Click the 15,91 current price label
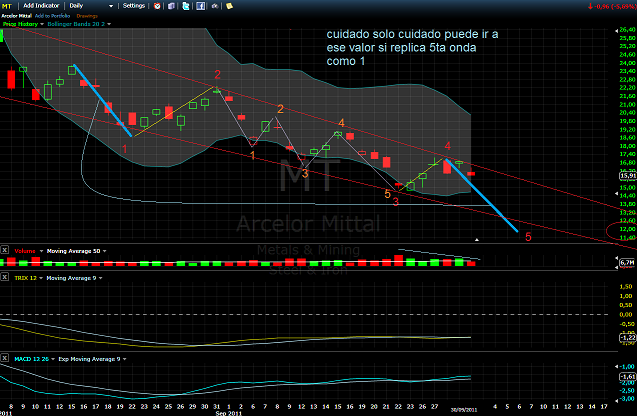Image resolution: width=637 pixels, height=416 pixels. pyautogui.click(x=628, y=176)
